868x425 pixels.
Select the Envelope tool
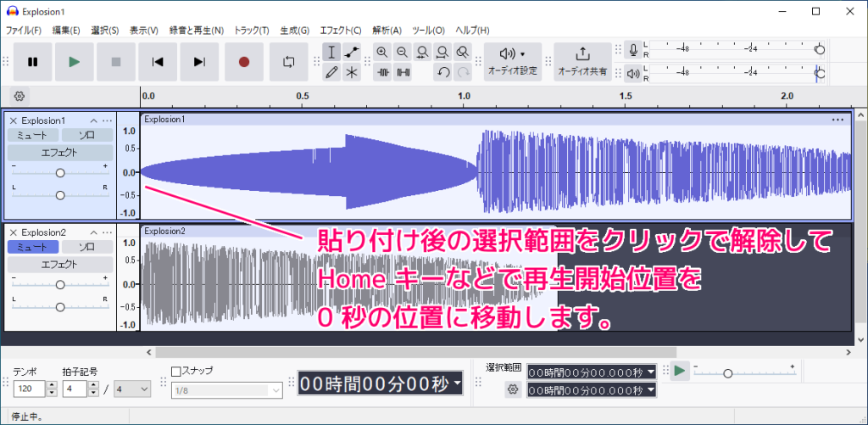(352, 53)
